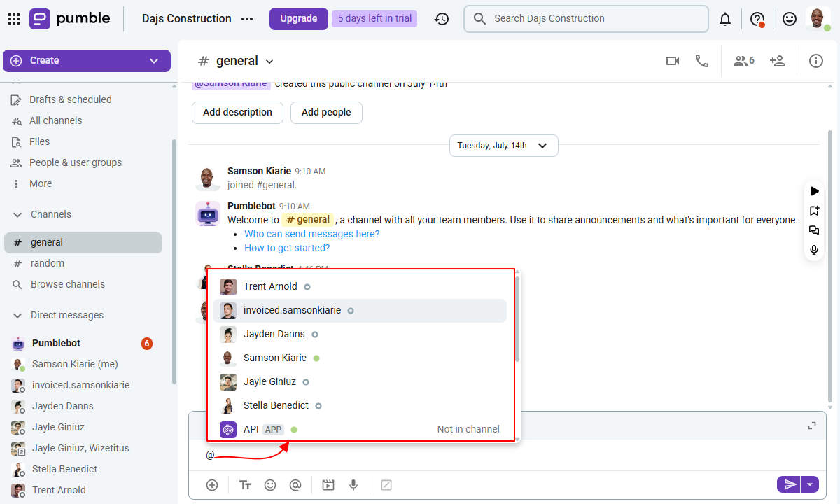View the 6 channel members
The width and height of the screenshot is (840, 504).
coord(743,61)
